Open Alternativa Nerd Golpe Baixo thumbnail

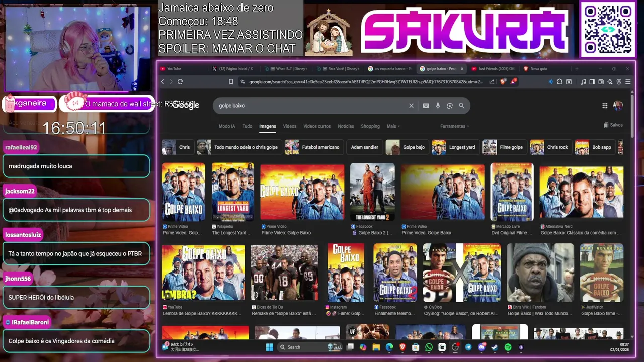click(x=581, y=192)
